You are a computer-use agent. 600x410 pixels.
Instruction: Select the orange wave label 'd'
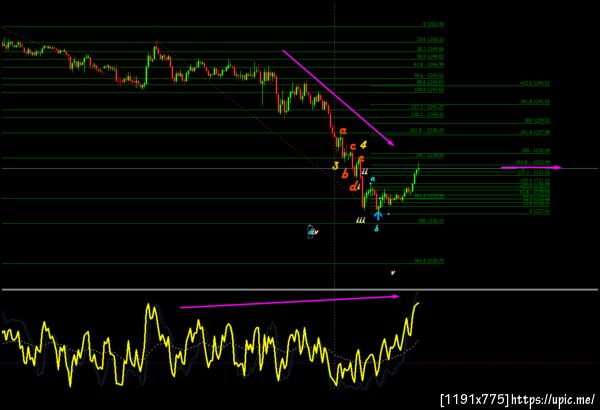(x=353, y=187)
